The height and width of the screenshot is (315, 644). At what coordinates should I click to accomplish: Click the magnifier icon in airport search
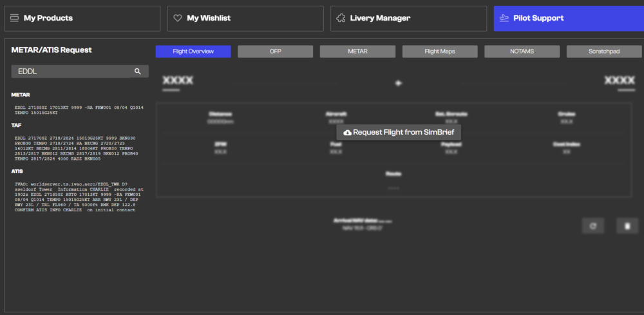(x=137, y=72)
